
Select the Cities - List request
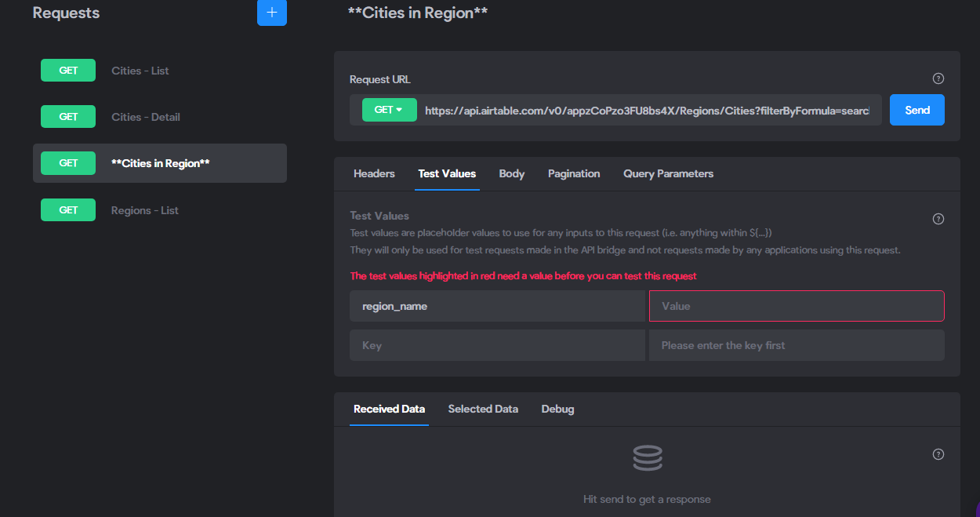[x=160, y=71]
